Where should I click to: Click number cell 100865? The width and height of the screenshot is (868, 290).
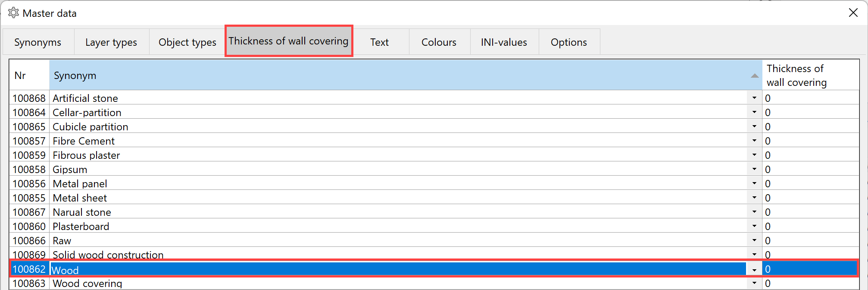click(x=29, y=126)
